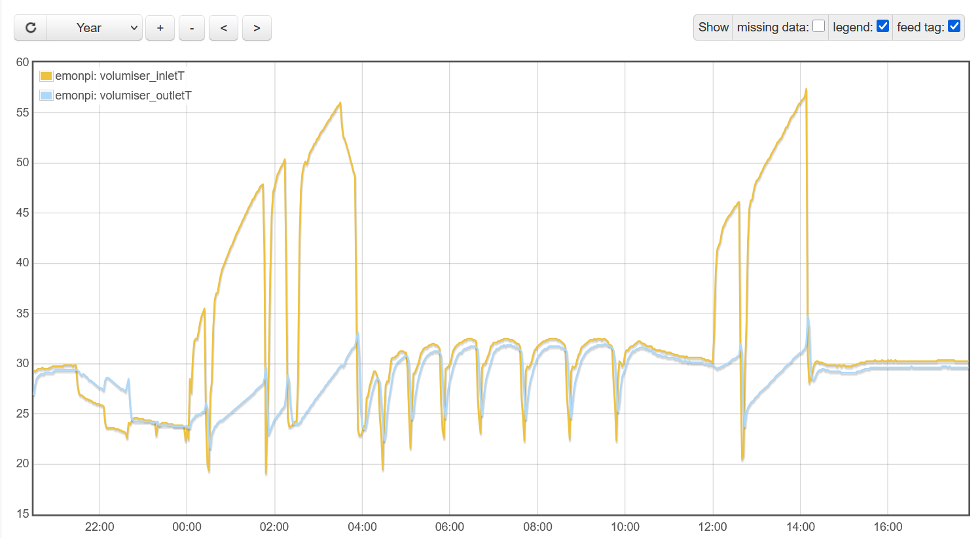Zoom out using the minus button

click(x=192, y=28)
